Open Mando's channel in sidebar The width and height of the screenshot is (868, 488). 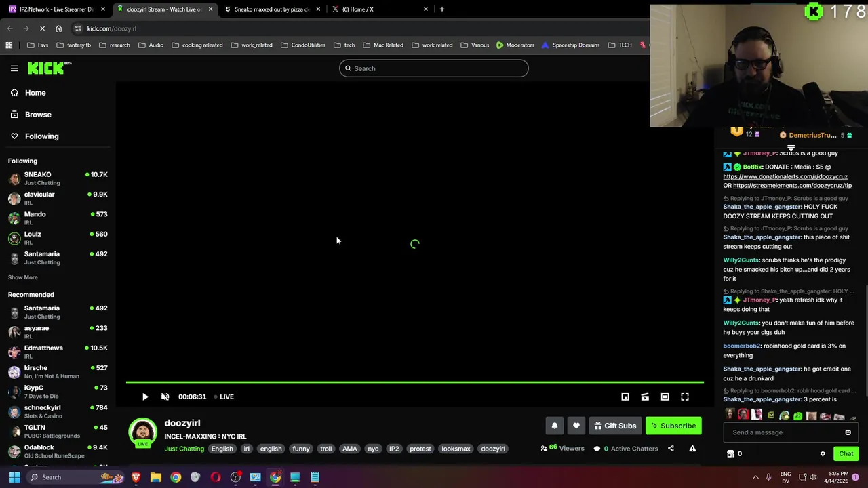pos(58,218)
